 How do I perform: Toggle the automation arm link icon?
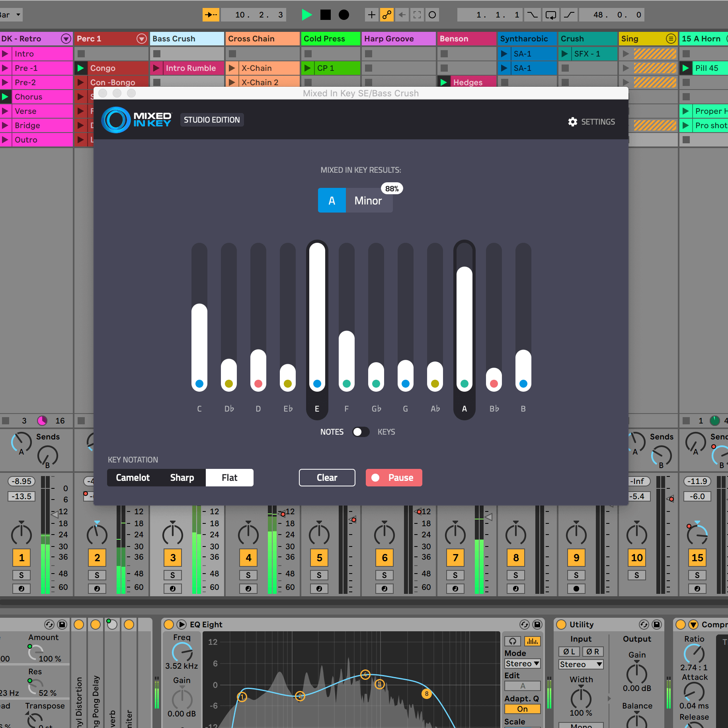(387, 15)
